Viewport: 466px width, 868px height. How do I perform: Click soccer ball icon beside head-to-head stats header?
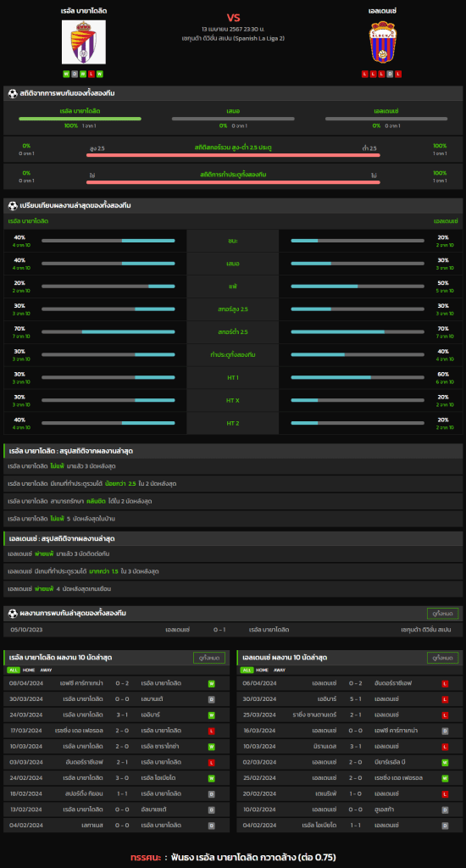13,94
